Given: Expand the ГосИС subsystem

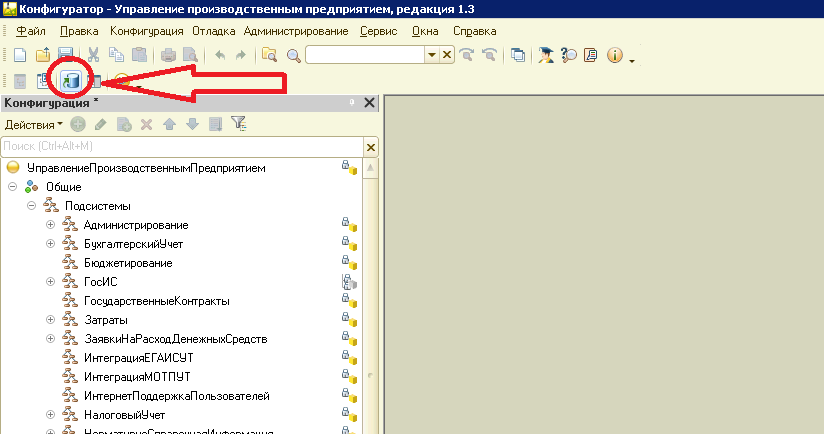Looking at the screenshot, I should (x=50, y=282).
